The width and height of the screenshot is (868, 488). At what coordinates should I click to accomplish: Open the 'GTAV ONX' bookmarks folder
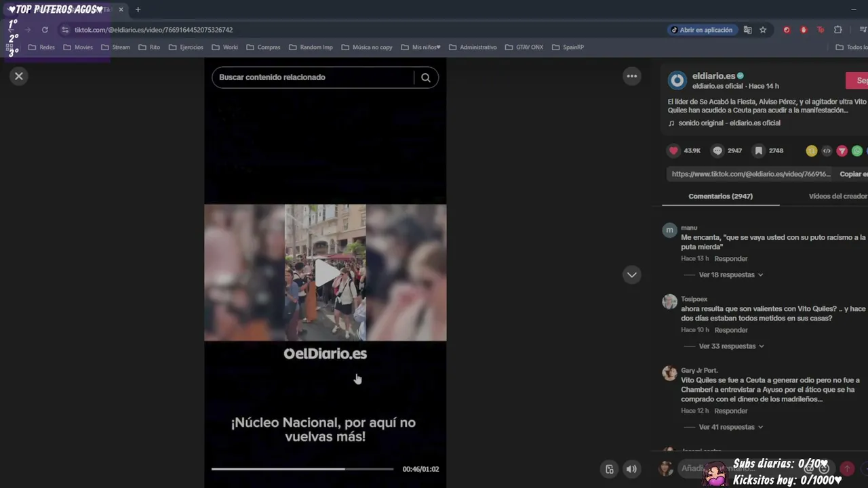point(524,47)
